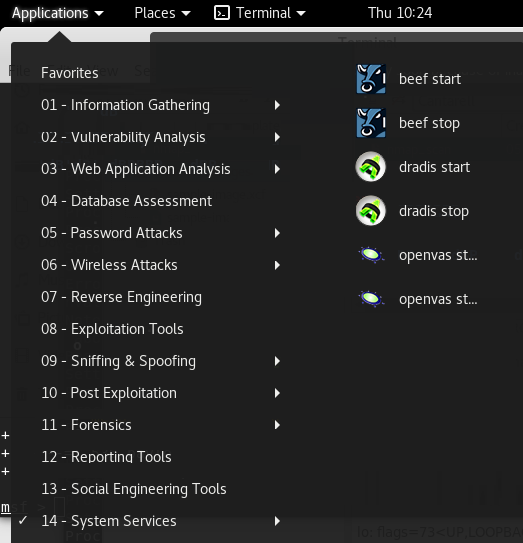Screen dimensions: 523x543
Task: Open the Thu 10:24 clock
Action: click(400, 13)
